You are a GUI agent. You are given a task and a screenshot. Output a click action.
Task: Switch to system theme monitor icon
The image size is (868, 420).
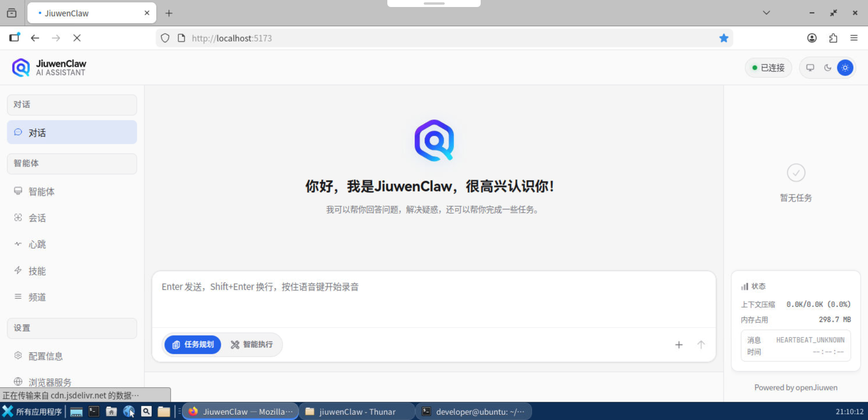coord(810,68)
